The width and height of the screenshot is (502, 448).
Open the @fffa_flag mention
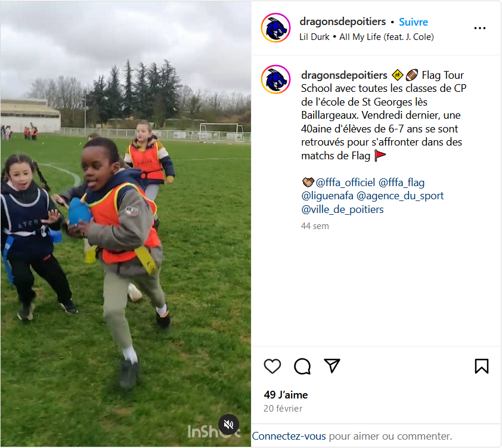click(x=401, y=183)
